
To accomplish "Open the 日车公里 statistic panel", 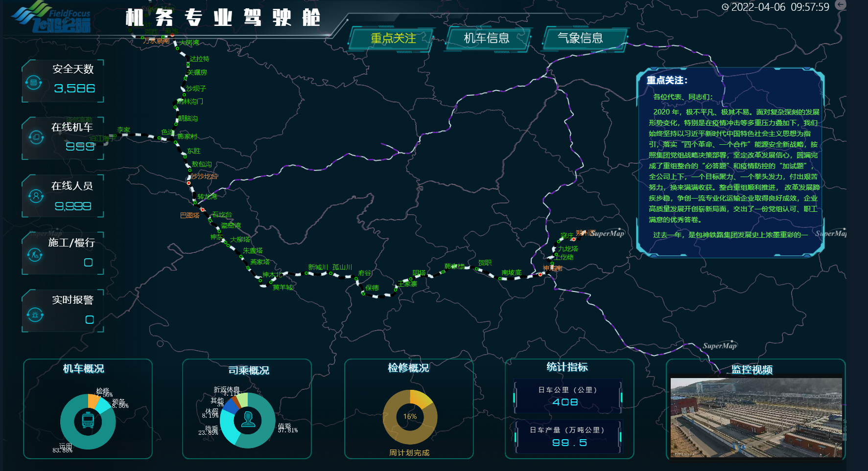I will pyautogui.click(x=568, y=395).
